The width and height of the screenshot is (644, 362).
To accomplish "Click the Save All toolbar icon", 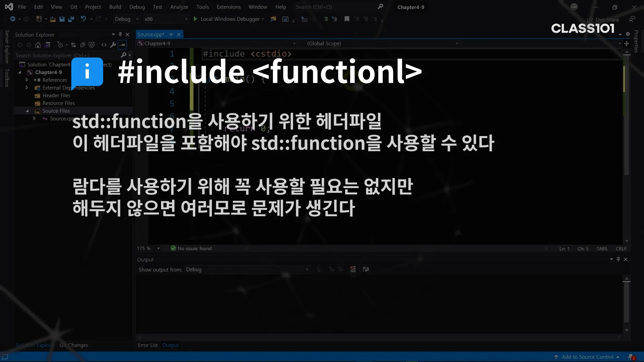I will pyautogui.click(x=71, y=19).
